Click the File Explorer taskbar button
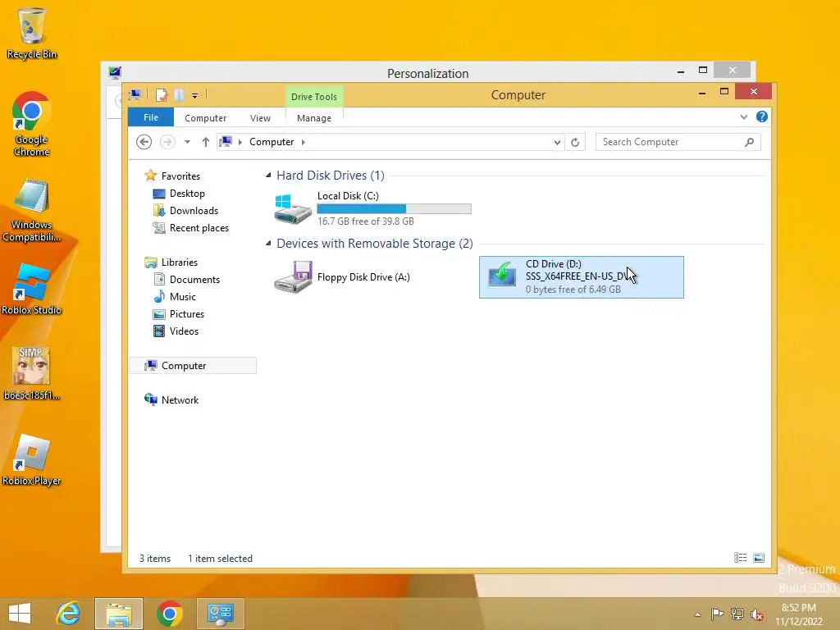The image size is (840, 630). pos(119,614)
